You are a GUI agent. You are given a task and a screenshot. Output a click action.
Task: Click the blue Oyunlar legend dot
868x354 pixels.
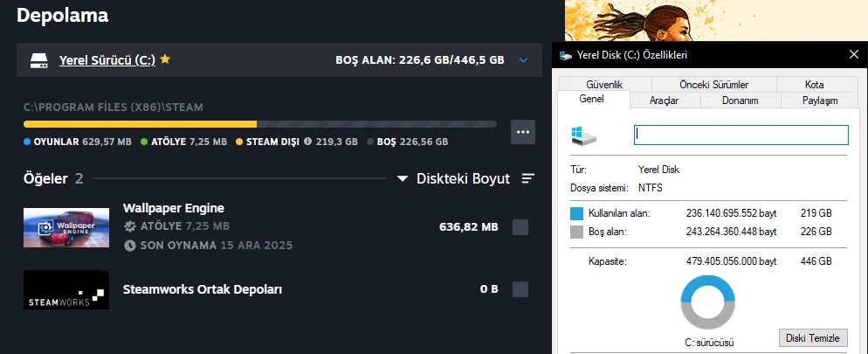point(27,142)
